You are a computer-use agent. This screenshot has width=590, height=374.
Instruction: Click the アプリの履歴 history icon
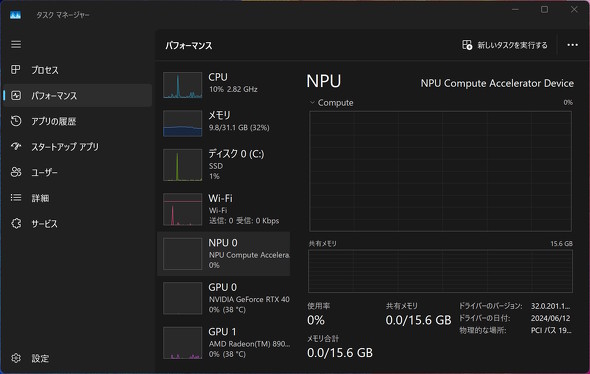pos(16,121)
